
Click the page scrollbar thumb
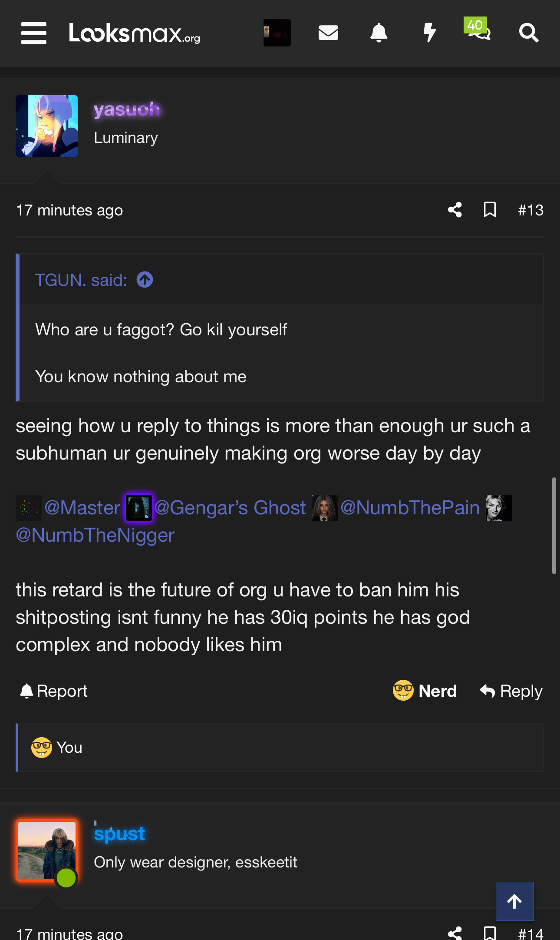point(554,526)
